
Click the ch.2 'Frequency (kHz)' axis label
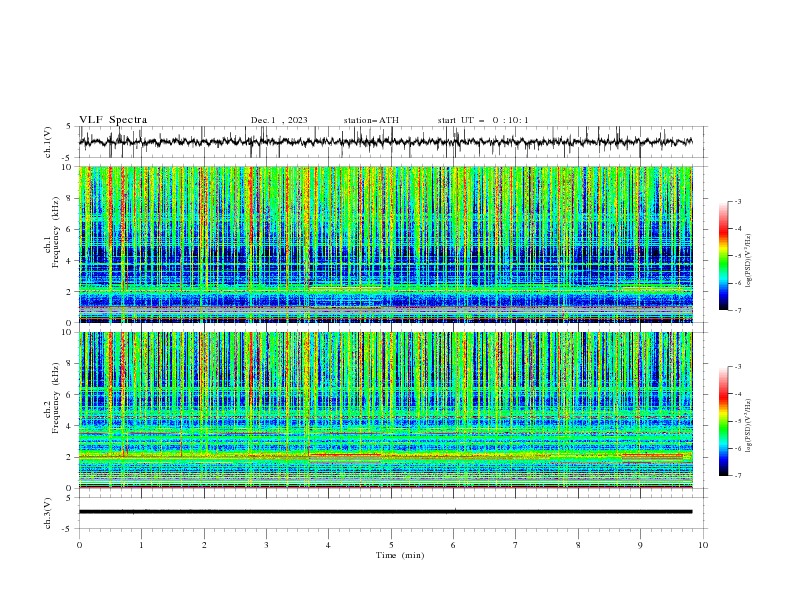pyautogui.click(x=56, y=398)
